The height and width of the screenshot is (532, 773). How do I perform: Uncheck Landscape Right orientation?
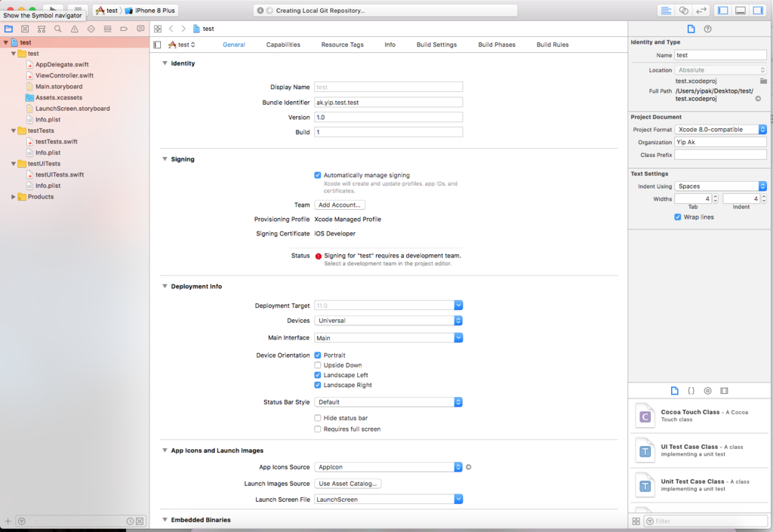pyautogui.click(x=318, y=385)
